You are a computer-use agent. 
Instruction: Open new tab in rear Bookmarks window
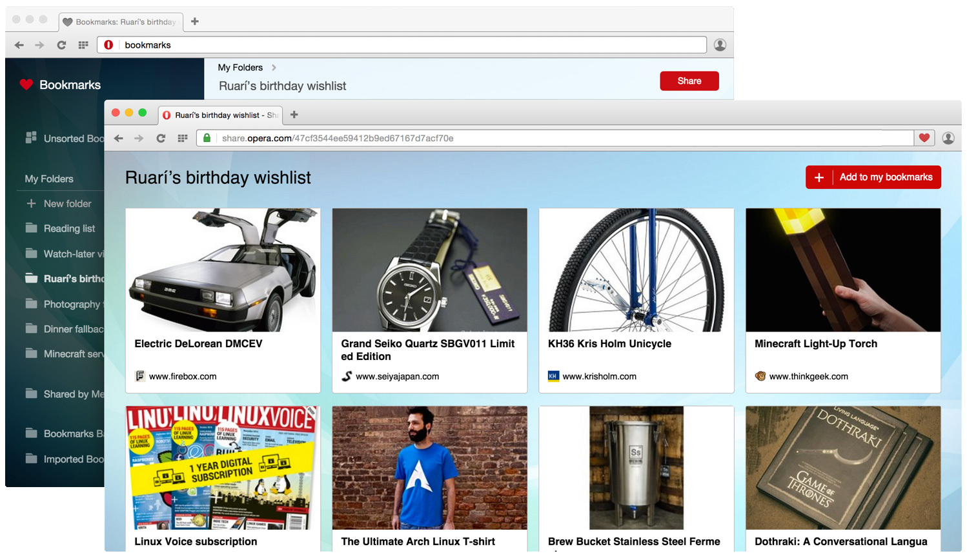pyautogui.click(x=194, y=21)
